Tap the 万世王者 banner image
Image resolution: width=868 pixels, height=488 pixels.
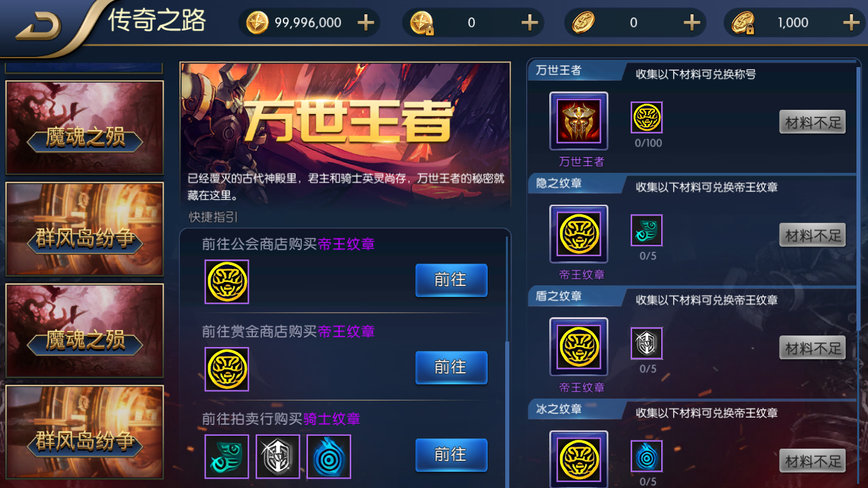tap(345, 134)
